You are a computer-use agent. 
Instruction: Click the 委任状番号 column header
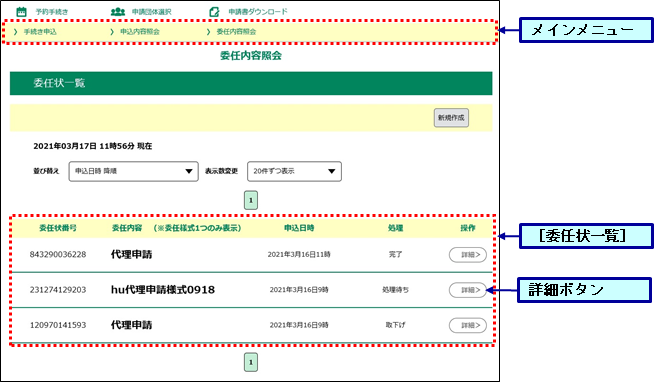click(58, 228)
